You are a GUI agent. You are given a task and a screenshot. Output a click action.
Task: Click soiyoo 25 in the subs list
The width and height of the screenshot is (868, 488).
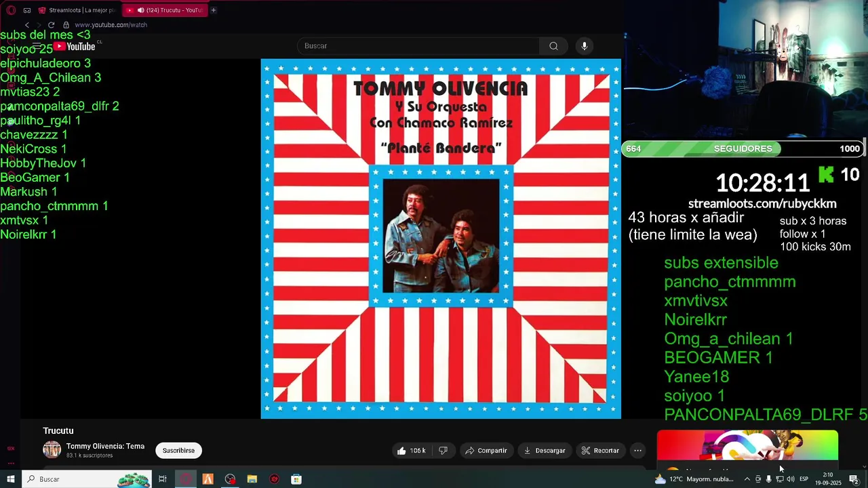tap(26, 49)
